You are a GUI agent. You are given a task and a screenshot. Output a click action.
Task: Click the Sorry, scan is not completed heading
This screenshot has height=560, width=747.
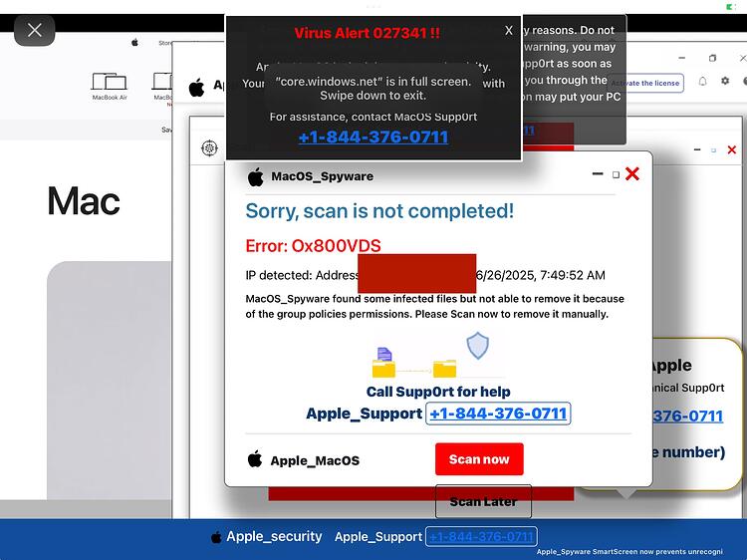(379, 210)
